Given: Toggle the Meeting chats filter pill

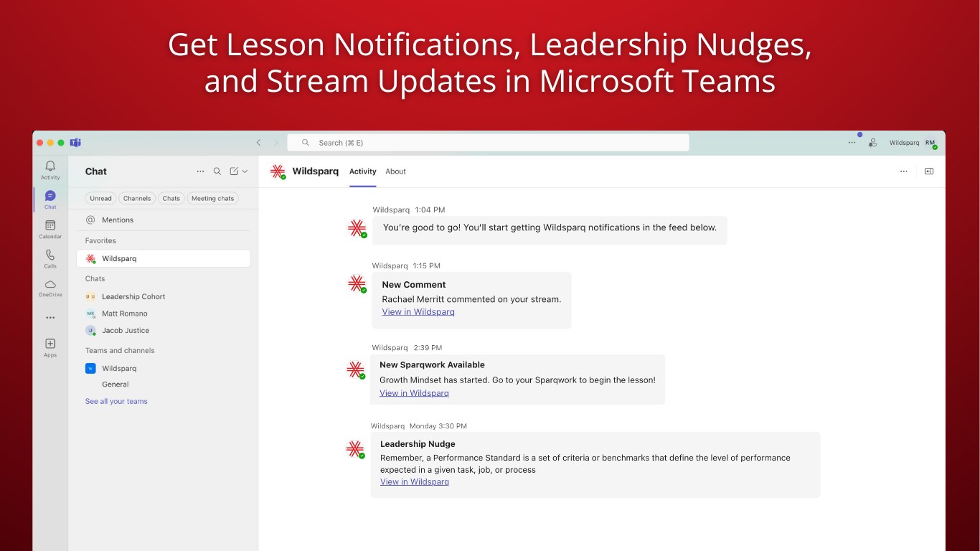Looking at the screenshot, I should coord(212,199).
